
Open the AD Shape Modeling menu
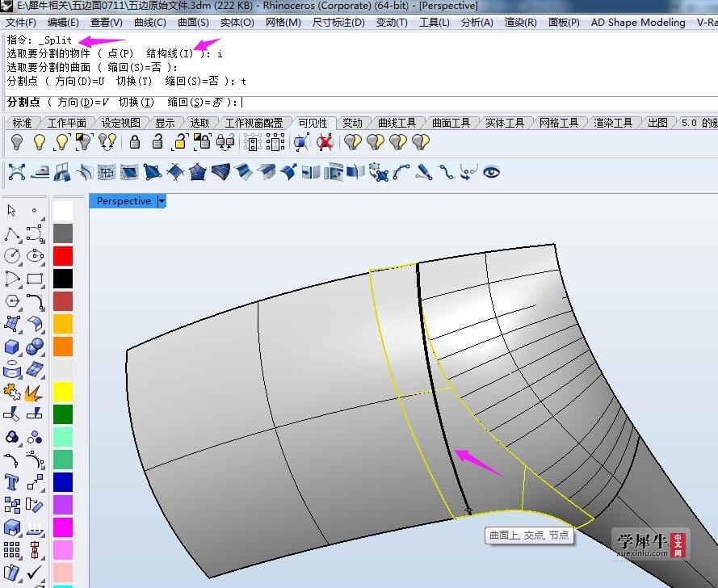coord(638,23)
